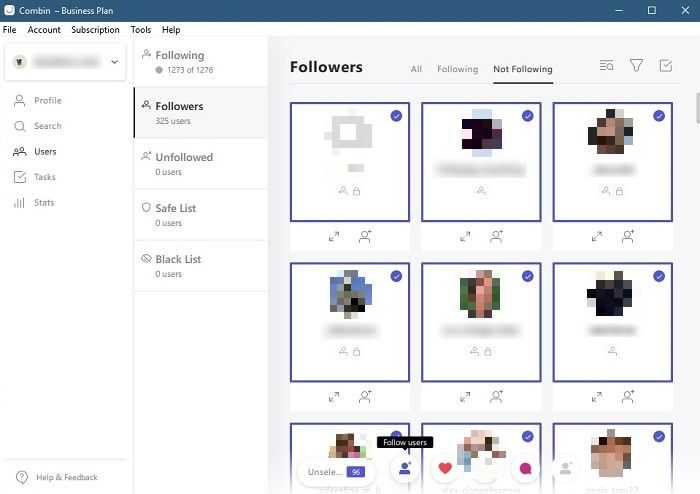Click the blue sky avatar thumbnail
This screenshot has width=700, height=494.
pos(350,294)
